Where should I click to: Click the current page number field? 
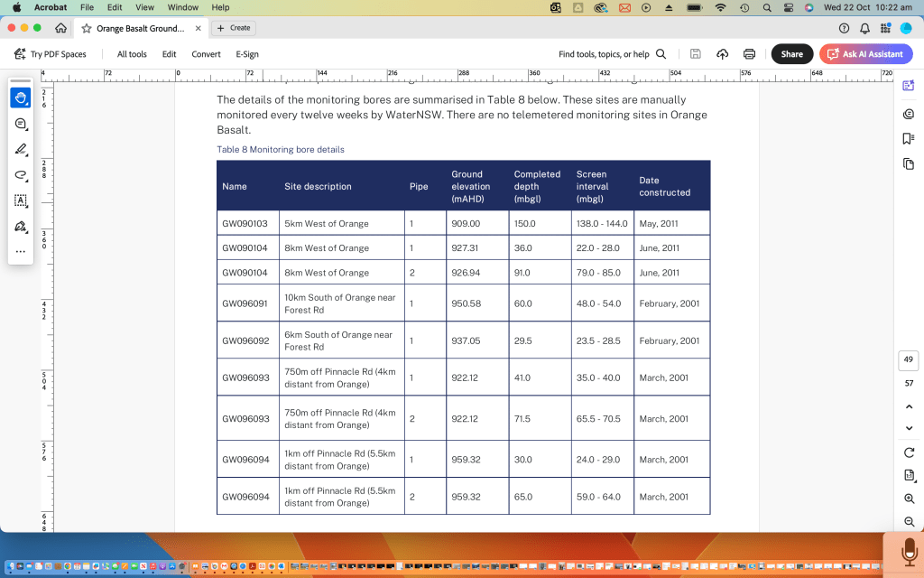click(x=909, y=360)
